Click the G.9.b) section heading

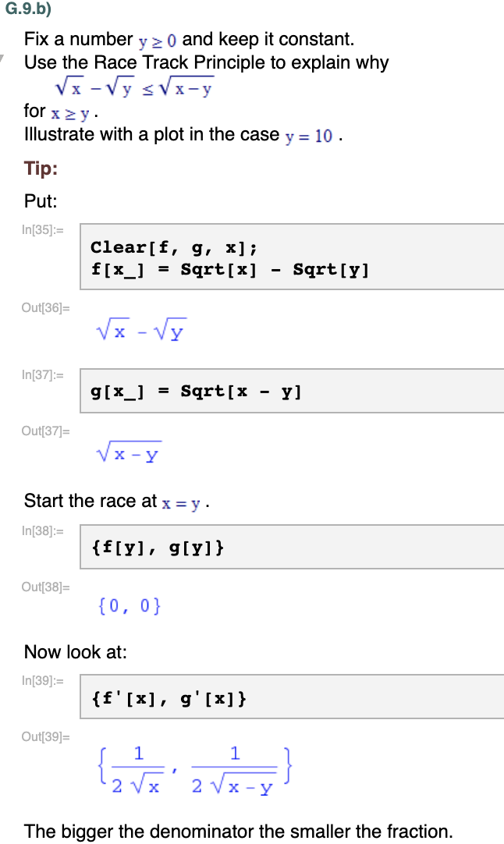pos(29,9)
